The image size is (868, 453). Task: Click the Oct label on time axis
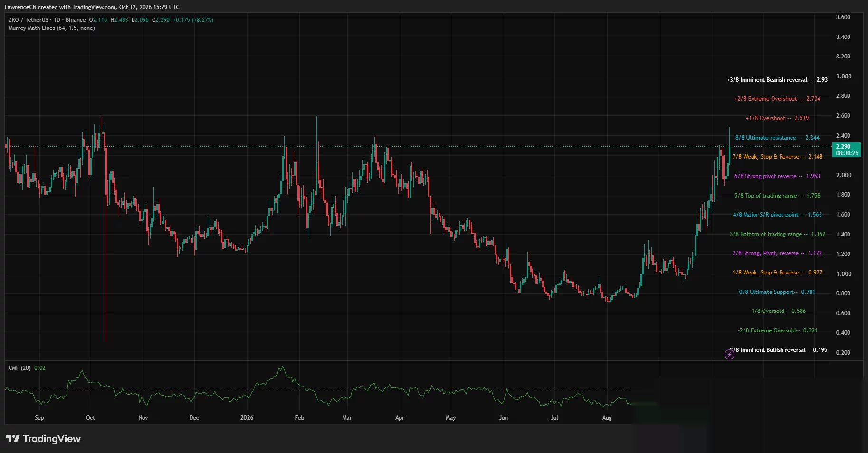[x=90, y=418]
